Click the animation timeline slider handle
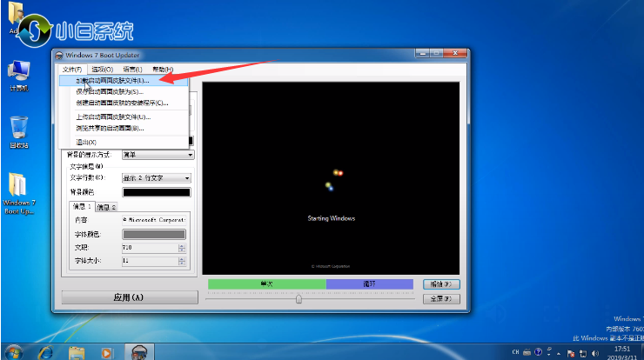Screen dimensions: 644x360 tap(299, 298)
